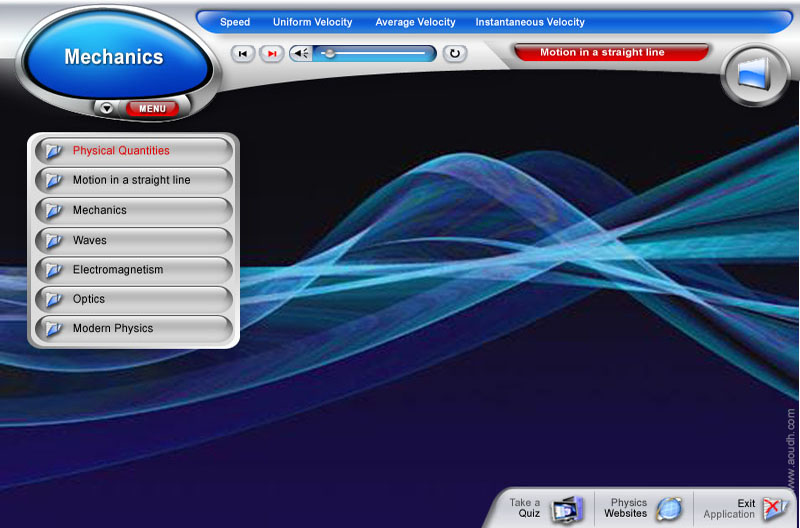Collapse menu with the down arrow button
This screenshot has width=800, height=528.
click(107, 108)
